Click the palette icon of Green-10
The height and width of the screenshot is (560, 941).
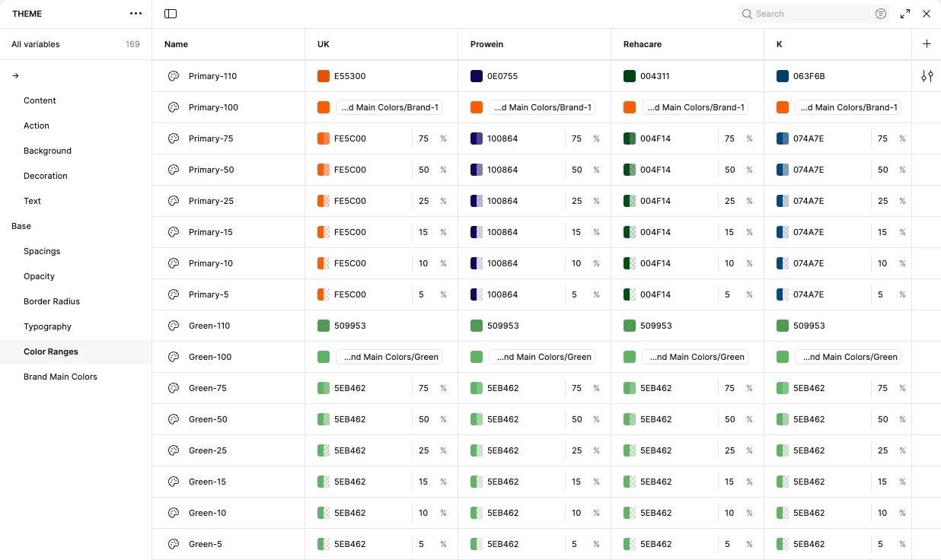pos(174,513)
